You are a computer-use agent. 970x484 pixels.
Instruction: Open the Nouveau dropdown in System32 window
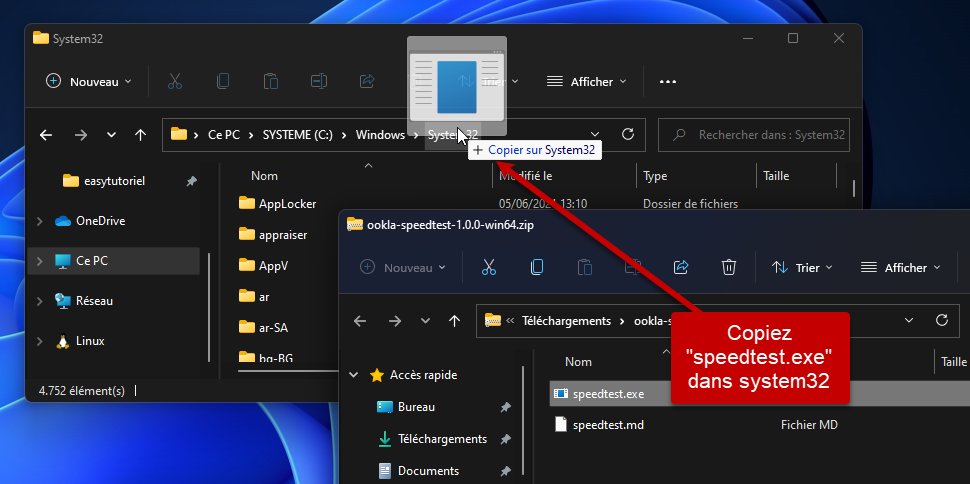(x=89, y=82)
